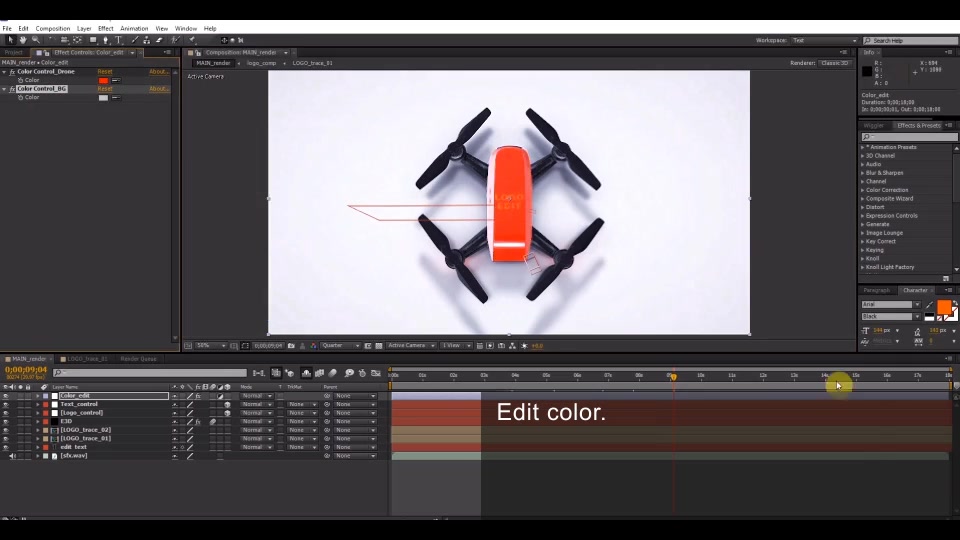Screen dimensions: 960x540
Task: Reset the Color Control_Drone effect
Action: tap(104, 72)
